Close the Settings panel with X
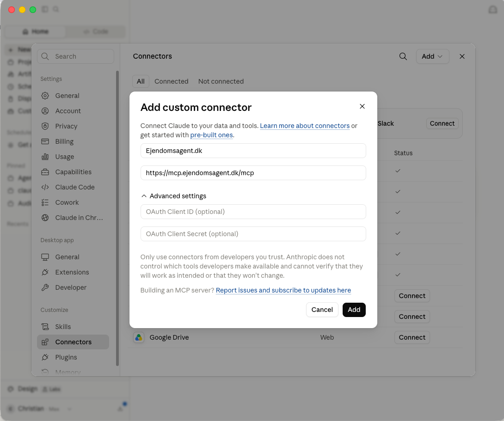The height and width of the screenshot is (421, 504). (462, 56)
